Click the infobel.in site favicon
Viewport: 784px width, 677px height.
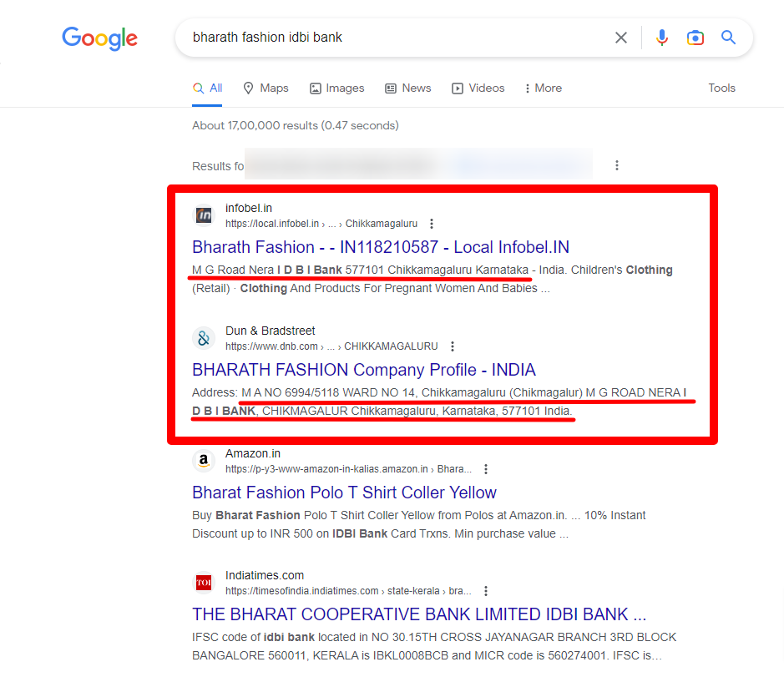205,215
